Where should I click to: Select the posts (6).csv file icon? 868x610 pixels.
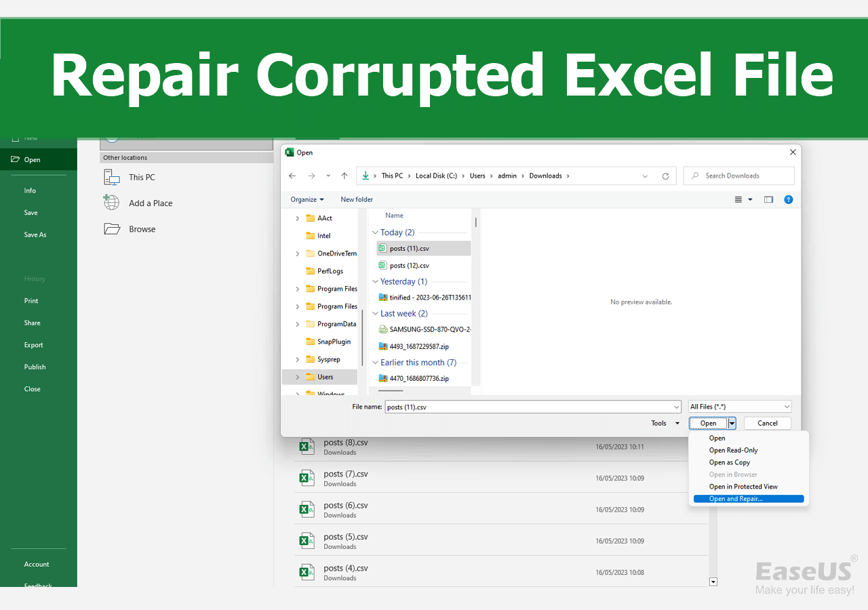tap(307, 509)
